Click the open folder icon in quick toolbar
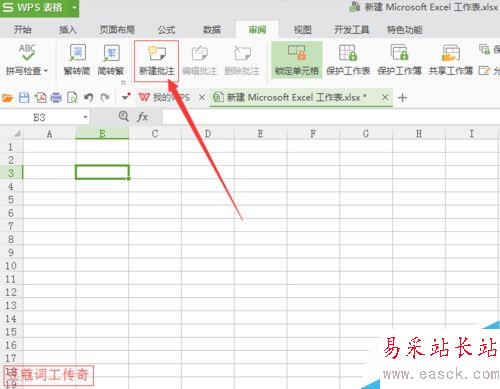 click(x=8, y=98)
